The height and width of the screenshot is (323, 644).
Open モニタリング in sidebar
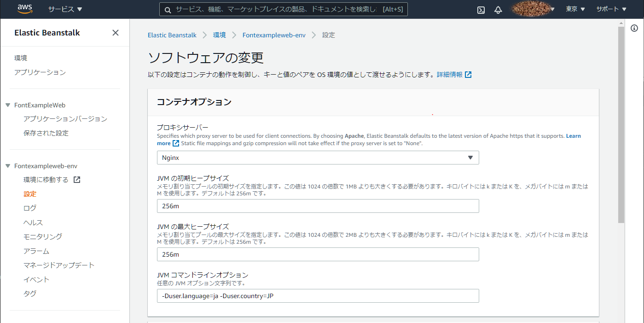[x=43, y=236]
